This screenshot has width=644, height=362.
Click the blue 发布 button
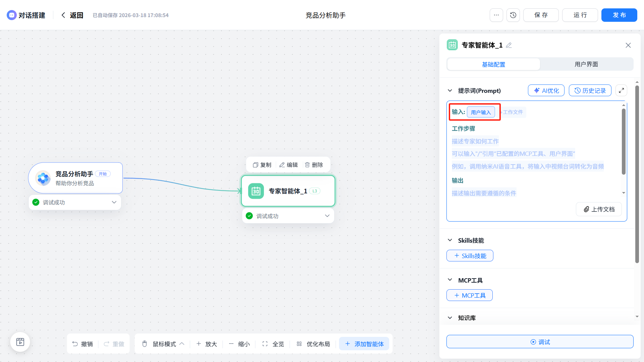point(619,15)
